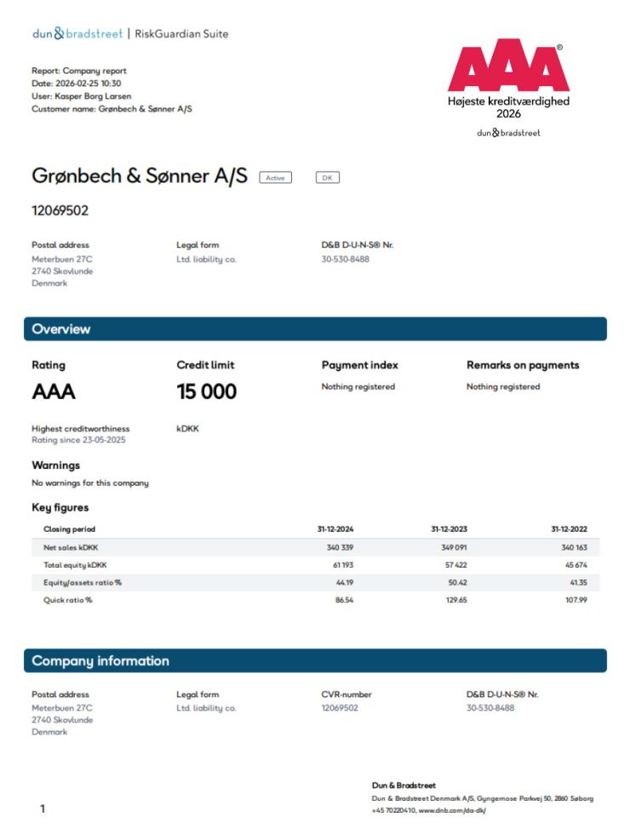Screen dimensions: 630x840
Task: Click the Active status badge
Action: (x=275, y=178)
